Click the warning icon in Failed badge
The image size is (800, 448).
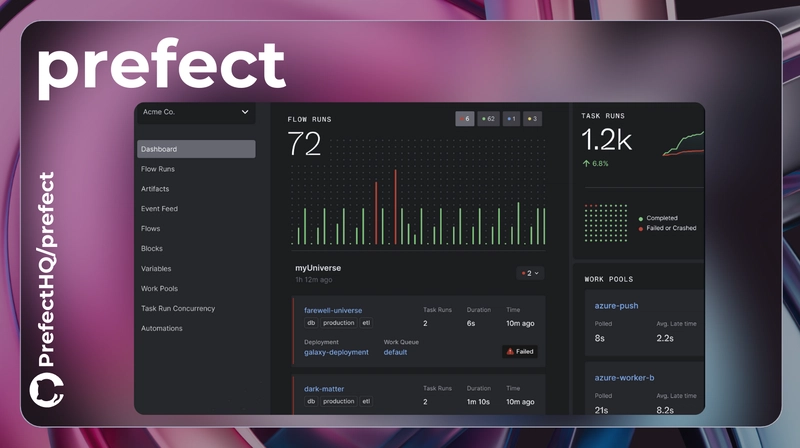click(510, 352)
